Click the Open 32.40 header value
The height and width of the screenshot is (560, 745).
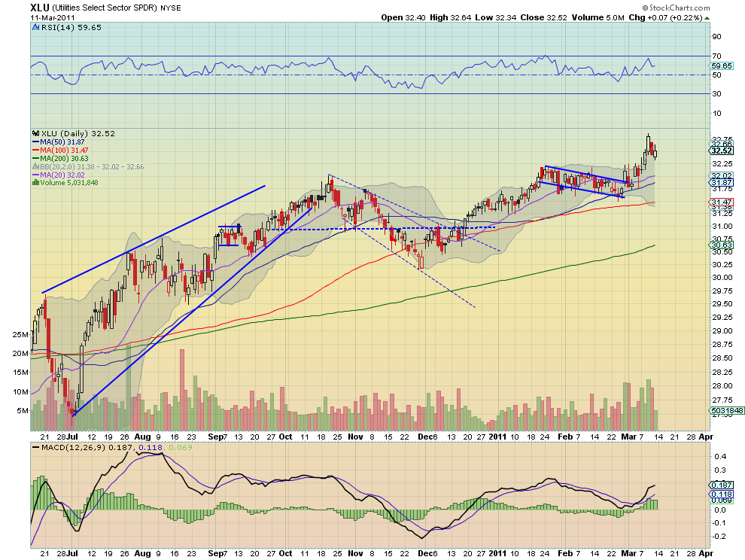click(403, 17)
